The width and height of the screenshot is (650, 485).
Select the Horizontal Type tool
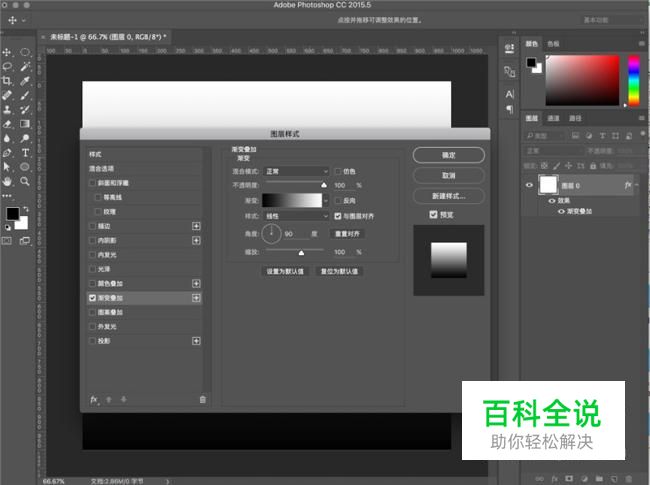25,153
